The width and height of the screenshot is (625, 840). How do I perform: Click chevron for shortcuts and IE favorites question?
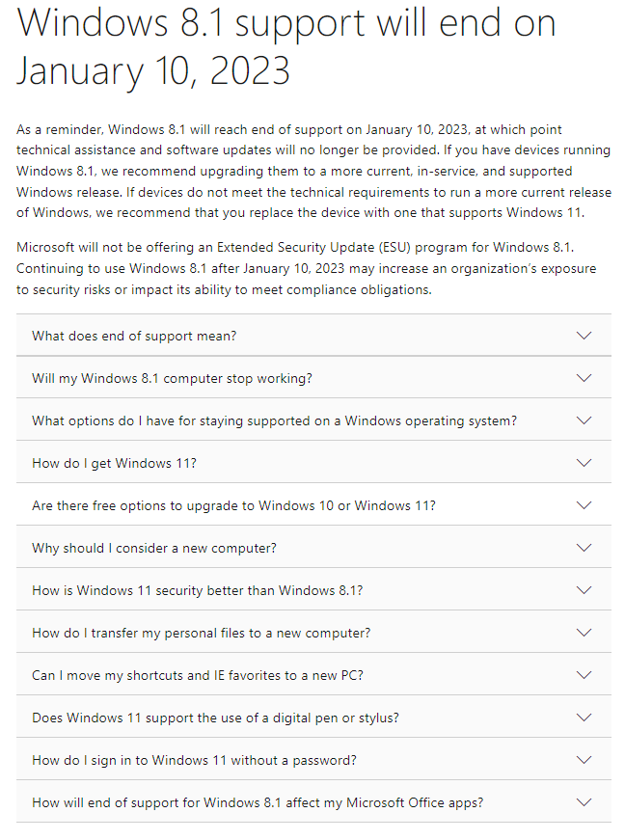(x=583, y=675)
